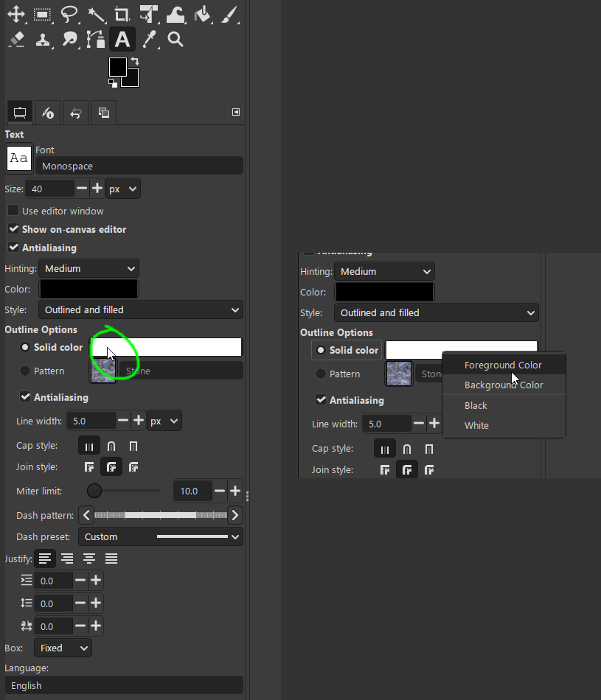Click the Miter limit slider handle
Viewport: 601px width, 700px height.
tap(94, 491)
